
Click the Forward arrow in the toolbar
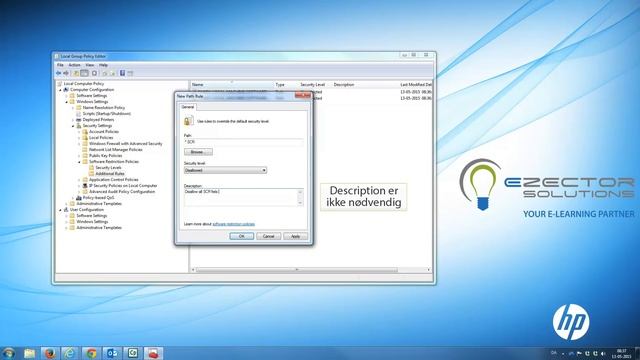66,73
